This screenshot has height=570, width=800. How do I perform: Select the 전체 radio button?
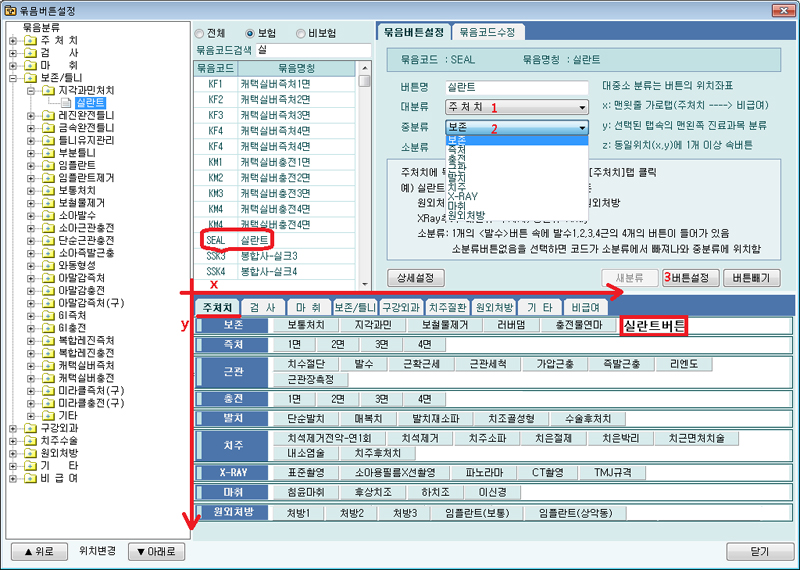(199, 33)
